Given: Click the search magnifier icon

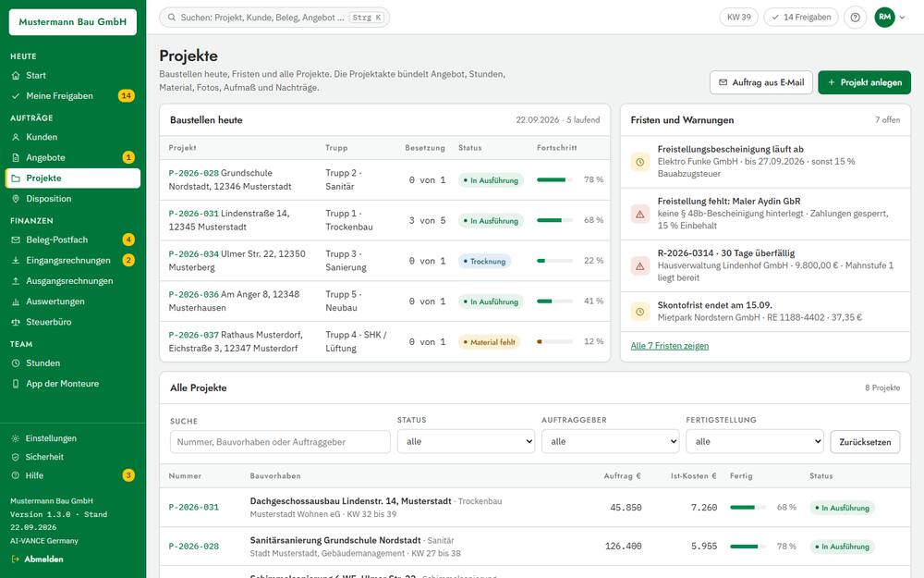Looking at the screenshot, I should pos(172,18).
